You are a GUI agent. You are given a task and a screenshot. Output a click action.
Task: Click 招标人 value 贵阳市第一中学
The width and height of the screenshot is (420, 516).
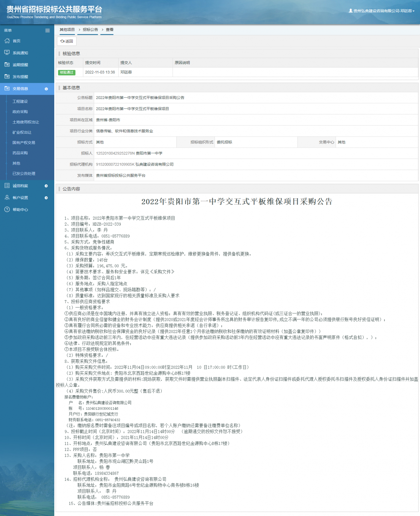pyautogui.click(x=149, y=153)
